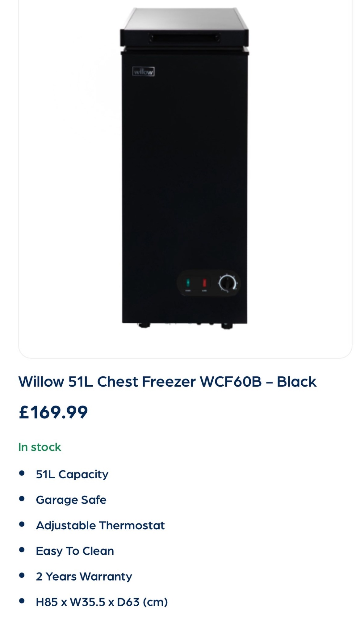
Task: Click the bullet dot beside 51L Capacity
Action: tap(22, 473)
